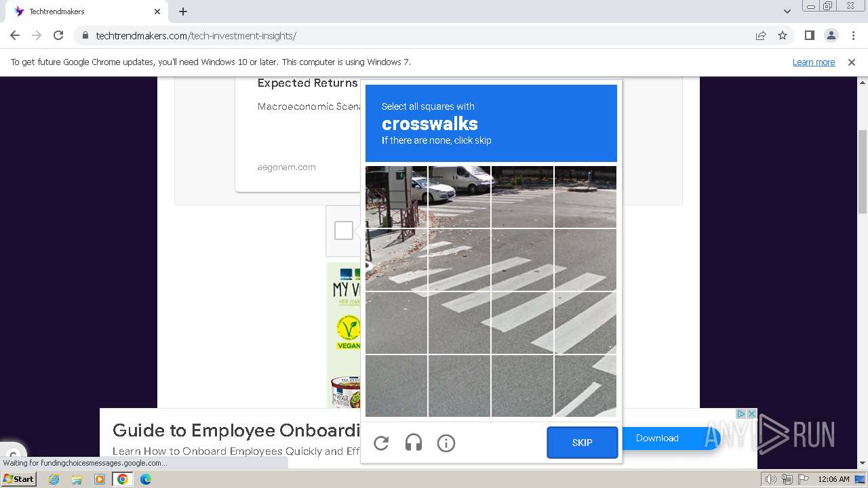Image resolution: width=868 pixels, height=488 pixels.
Task: Open the Chrome profile menu
Action: tap(831, 35)
